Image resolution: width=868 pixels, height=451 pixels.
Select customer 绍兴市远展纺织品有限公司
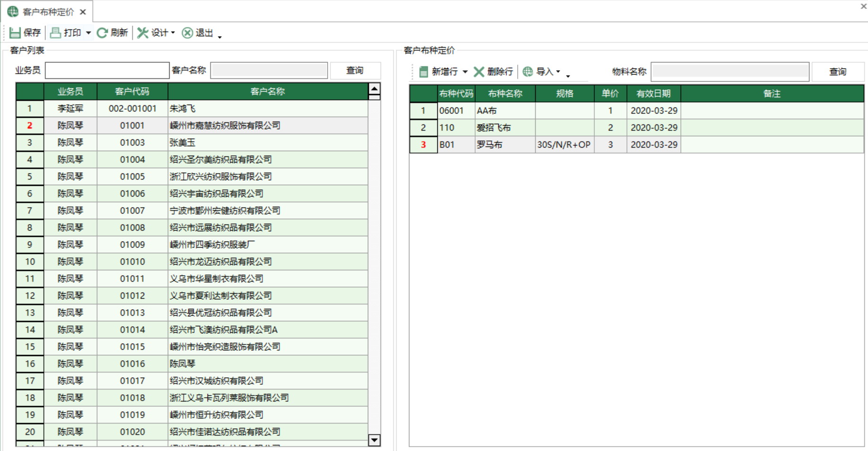click(x=268, y=228)
